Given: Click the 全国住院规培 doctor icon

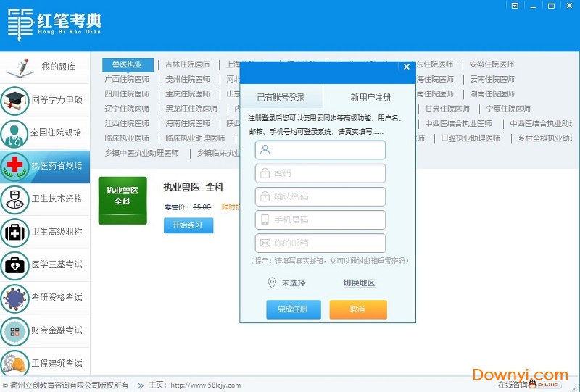Looking at the screenshot, I should point(14,133).
